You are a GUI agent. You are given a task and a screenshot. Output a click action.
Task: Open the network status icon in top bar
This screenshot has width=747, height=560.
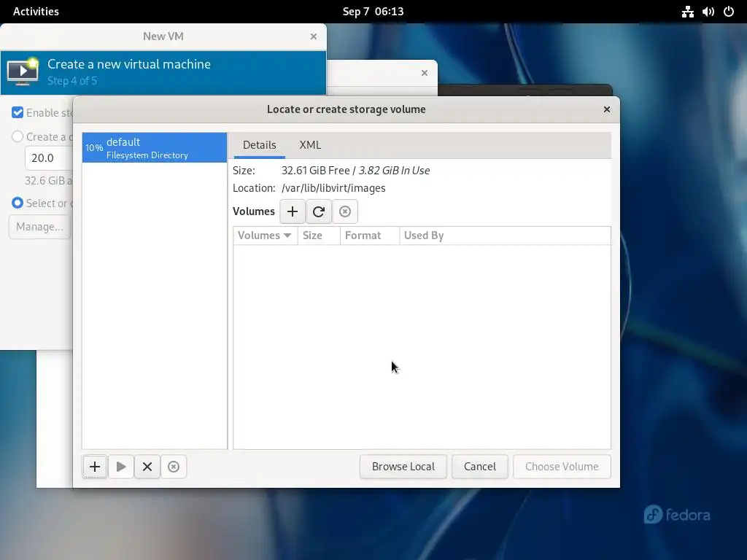pos(687,12)
